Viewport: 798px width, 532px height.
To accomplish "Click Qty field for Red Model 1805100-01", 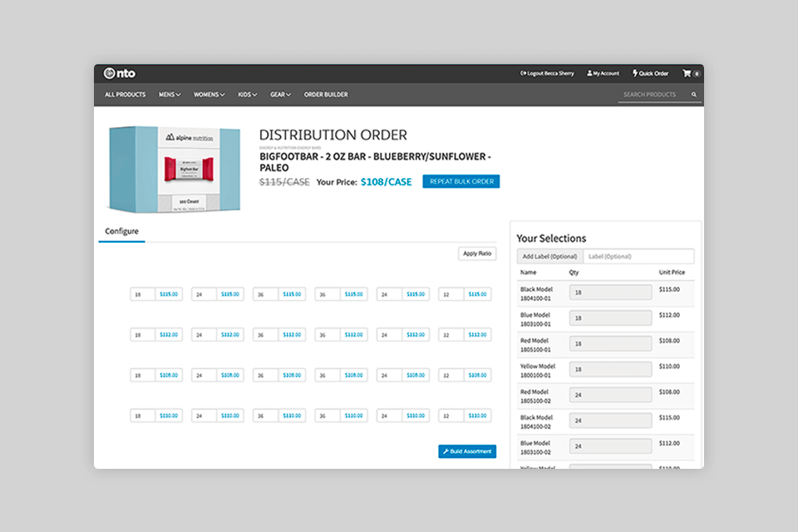I will tap(610, 343).
